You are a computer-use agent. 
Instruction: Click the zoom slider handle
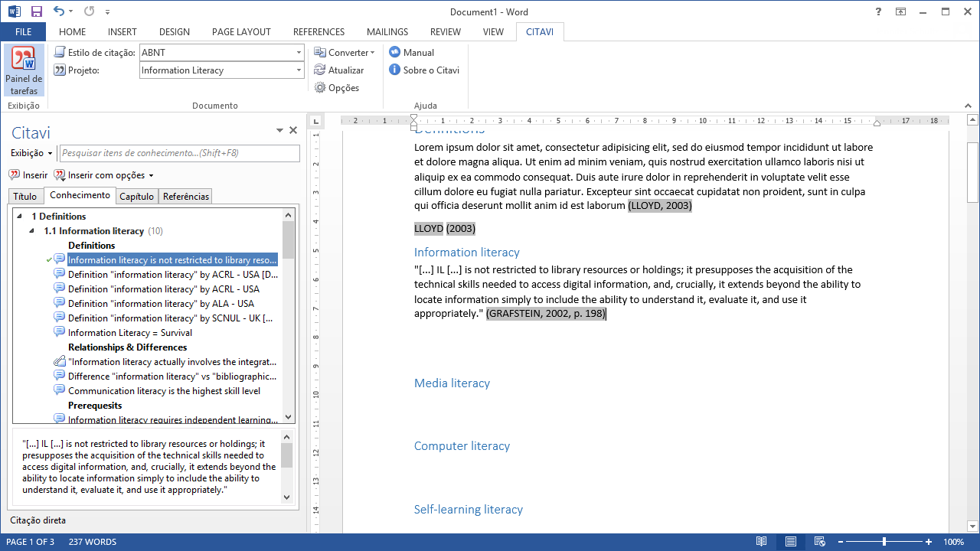click(884, 542)
